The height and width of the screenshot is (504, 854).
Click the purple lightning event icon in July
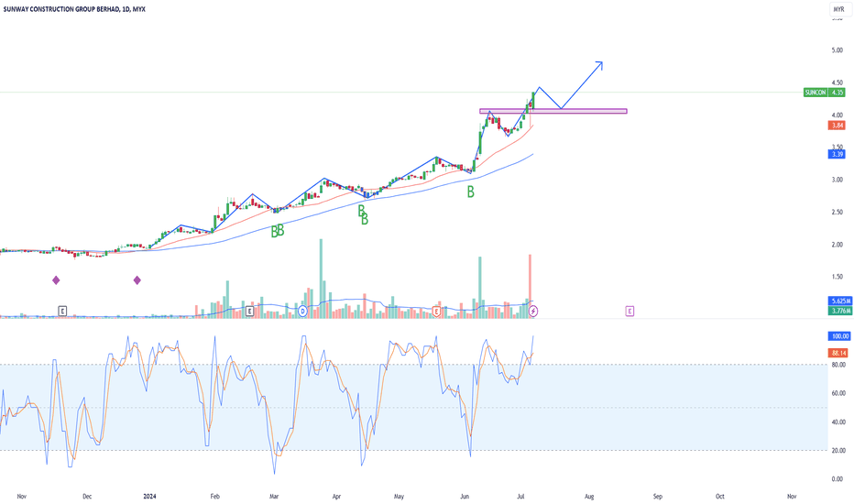(533, 312)
